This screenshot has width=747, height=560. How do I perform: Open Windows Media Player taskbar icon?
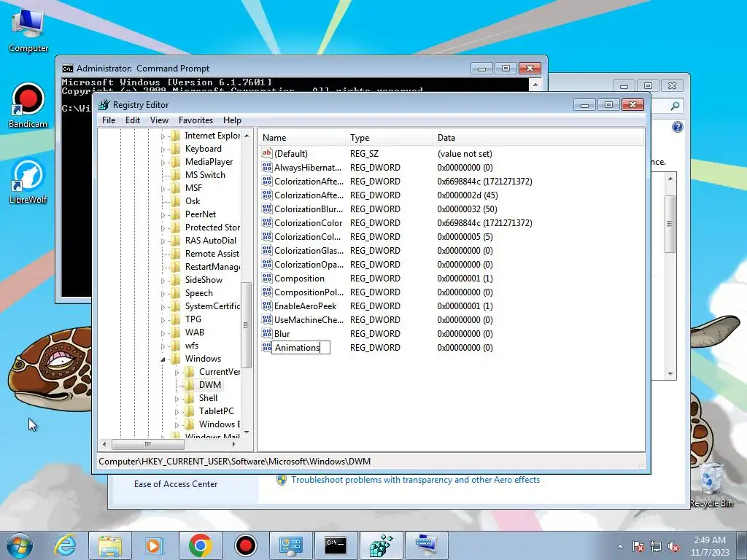click(154, 545)
